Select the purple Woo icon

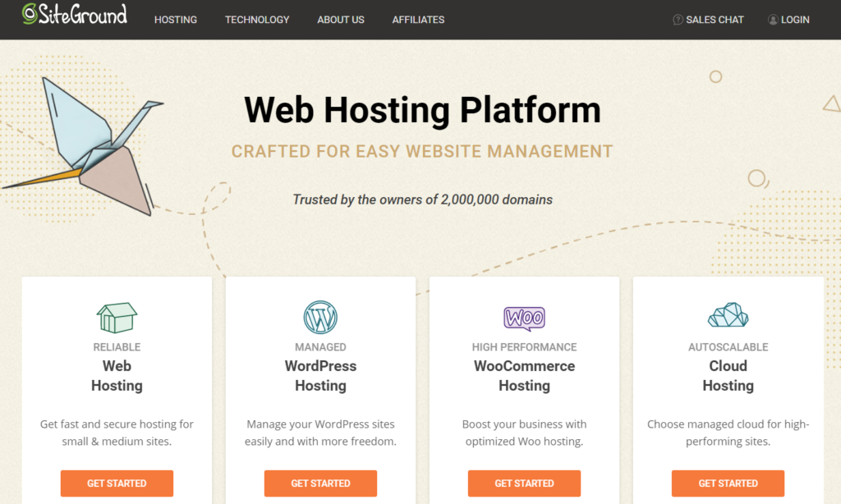[x=524, y=316]
